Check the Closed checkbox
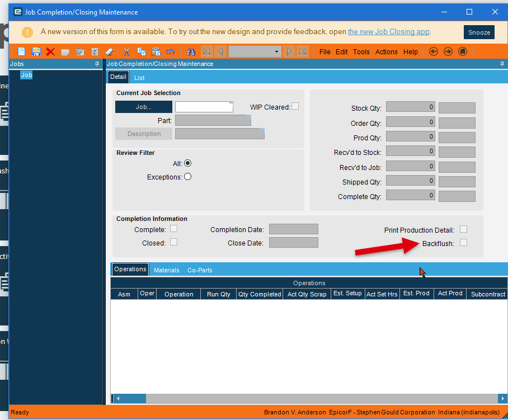This screenshot has height=420, width=508. coord(173,242)
